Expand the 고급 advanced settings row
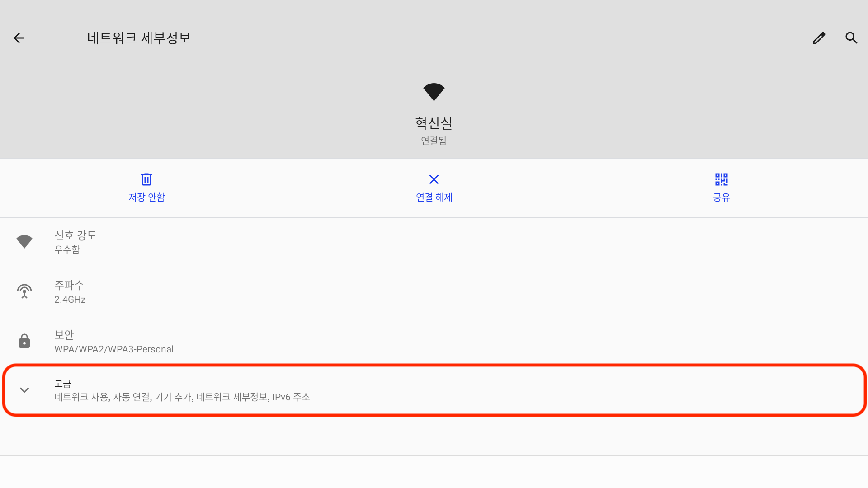 [x=434, y=390]
